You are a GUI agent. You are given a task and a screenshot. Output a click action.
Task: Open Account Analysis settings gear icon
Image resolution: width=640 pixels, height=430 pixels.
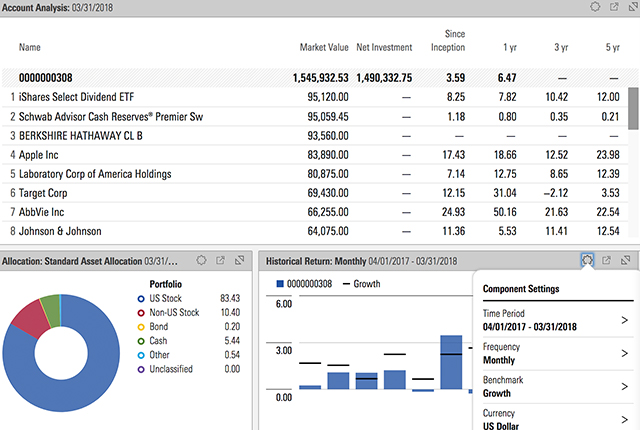[596, 7]
